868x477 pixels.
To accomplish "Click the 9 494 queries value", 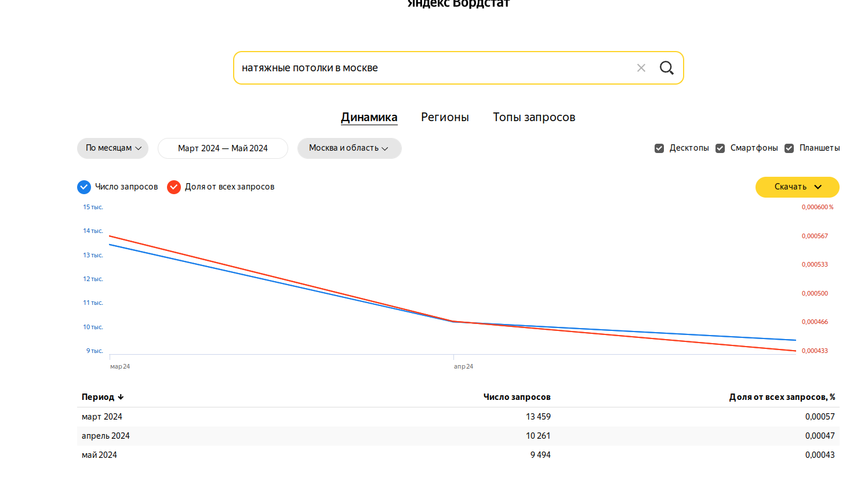I will 540,455.
